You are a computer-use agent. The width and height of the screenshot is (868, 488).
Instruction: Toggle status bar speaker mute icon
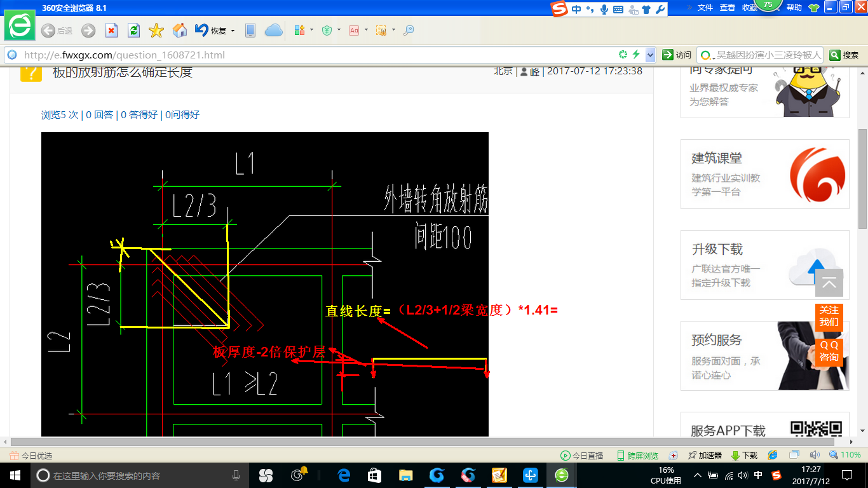click(815, 455)
